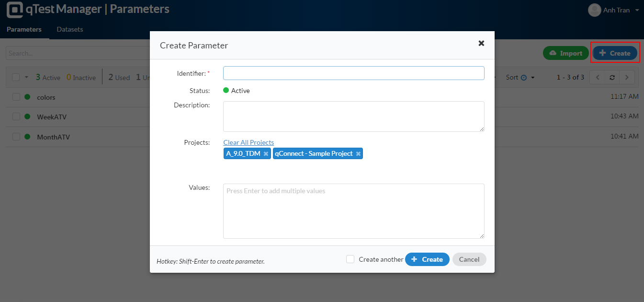
Task: Click the 1 - 3 of 3 pager text
Action: (570, 77)
